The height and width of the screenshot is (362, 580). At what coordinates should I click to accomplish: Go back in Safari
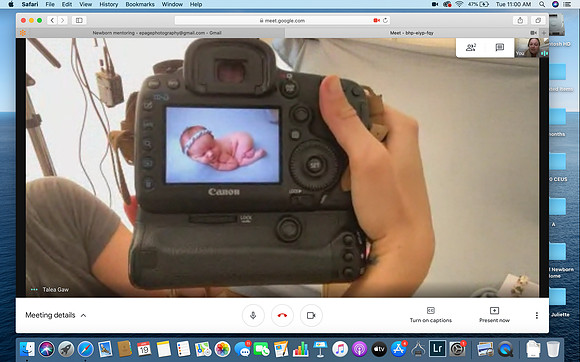52,21
